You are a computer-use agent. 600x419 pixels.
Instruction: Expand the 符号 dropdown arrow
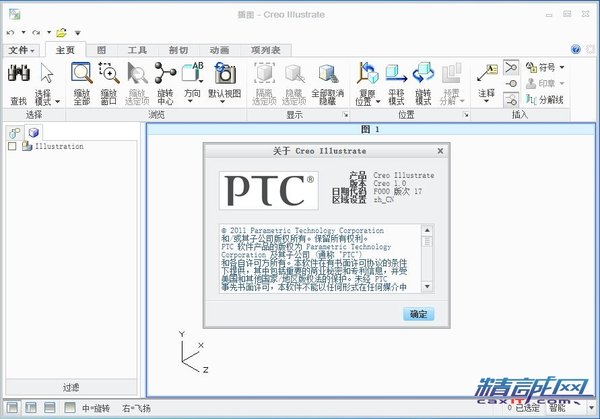click(x=562, y=67)
